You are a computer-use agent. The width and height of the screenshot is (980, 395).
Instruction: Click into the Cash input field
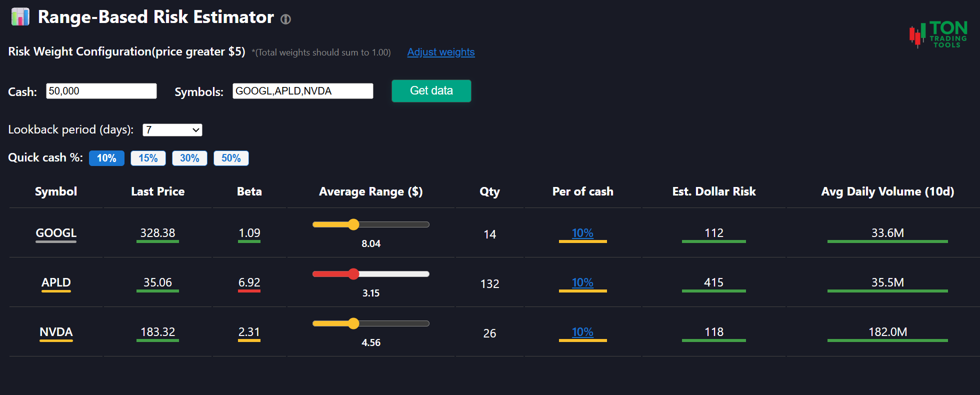101,91
